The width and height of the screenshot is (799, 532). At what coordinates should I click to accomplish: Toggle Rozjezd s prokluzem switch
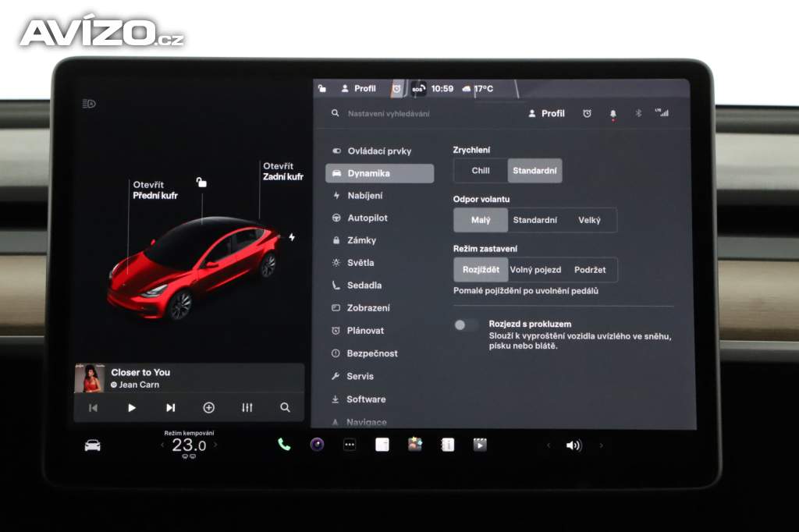[x=467, y=325]
